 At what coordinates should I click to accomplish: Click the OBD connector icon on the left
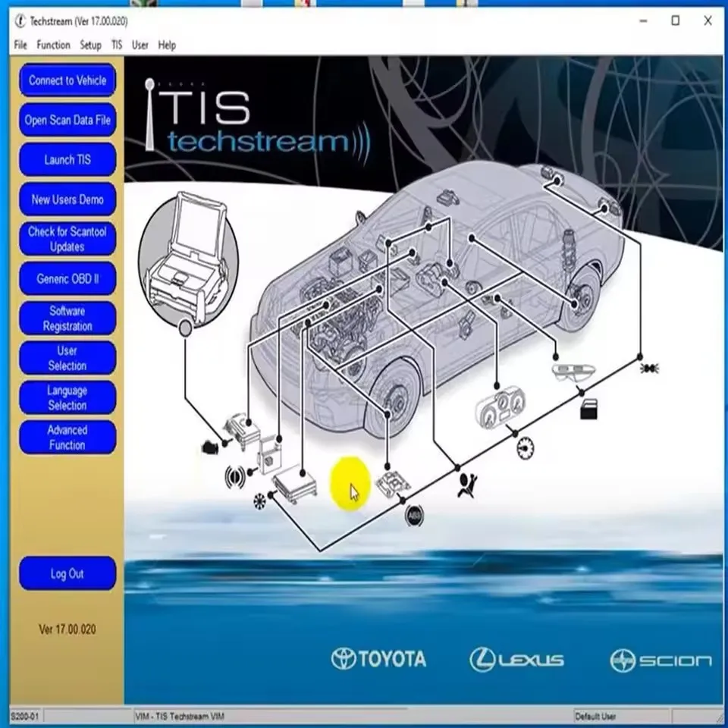pyautogui.click(x=210, y=447)
